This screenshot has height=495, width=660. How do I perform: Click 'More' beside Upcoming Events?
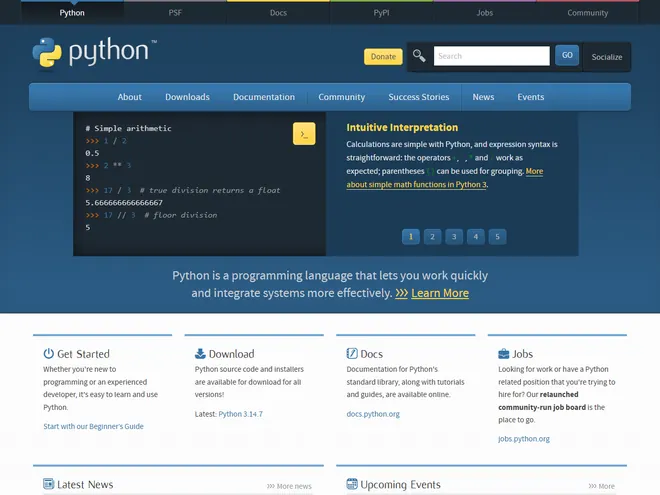(x=601, y=486)
